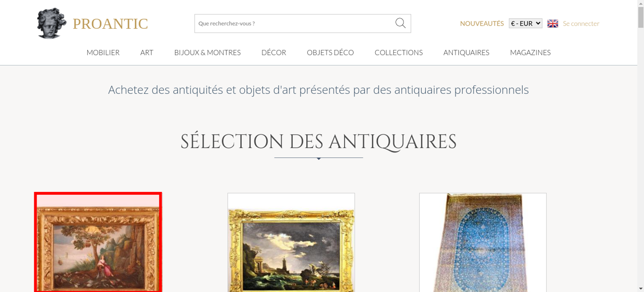The image size is (644, 292).
Task: Switch language via the UK flag icon
Action: 553,23
